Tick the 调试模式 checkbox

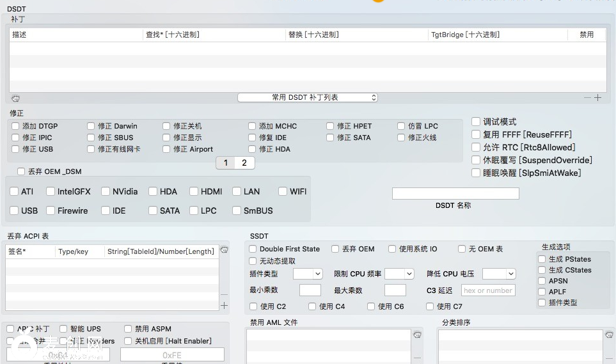[x=476, y=122]
